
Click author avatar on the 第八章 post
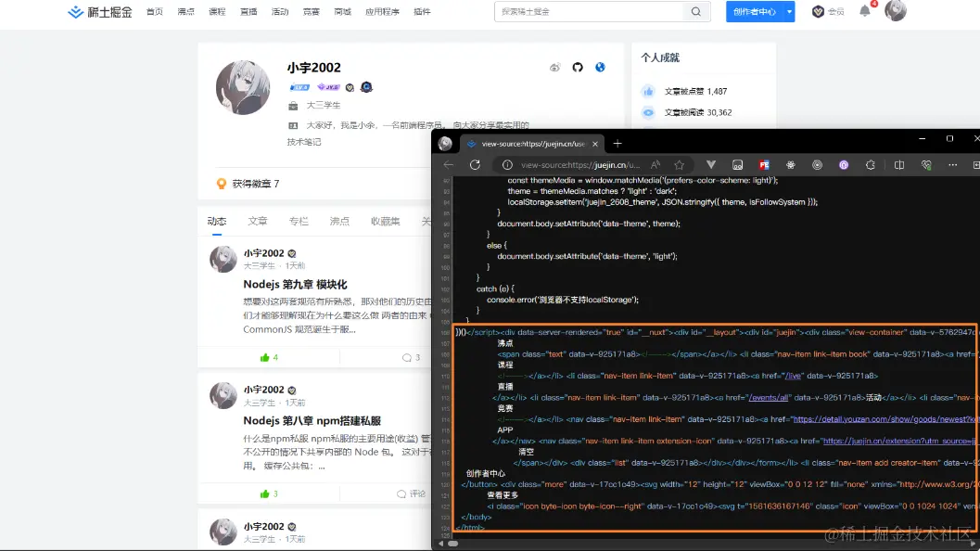[223, 395]
